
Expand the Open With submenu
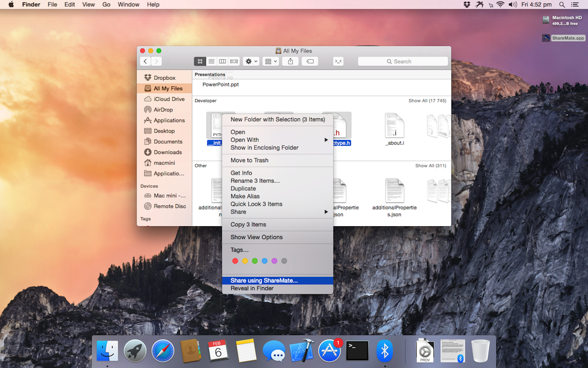pos(278,140)
